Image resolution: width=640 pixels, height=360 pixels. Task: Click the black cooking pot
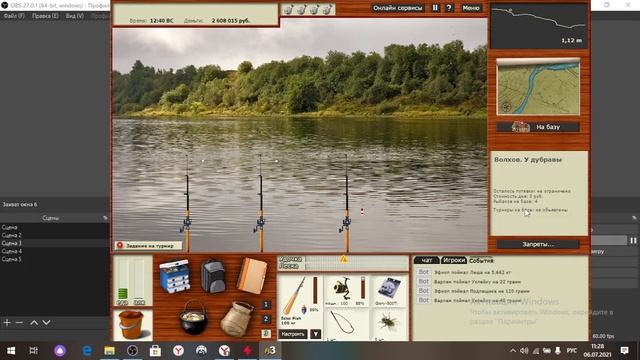pos(193,317)
